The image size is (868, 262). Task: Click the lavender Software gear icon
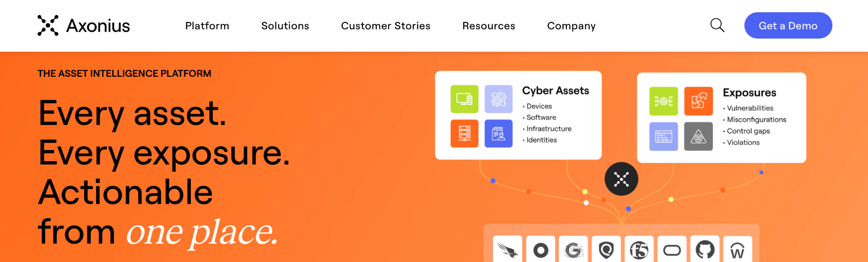pyautogui.click(x=498, y=99)
